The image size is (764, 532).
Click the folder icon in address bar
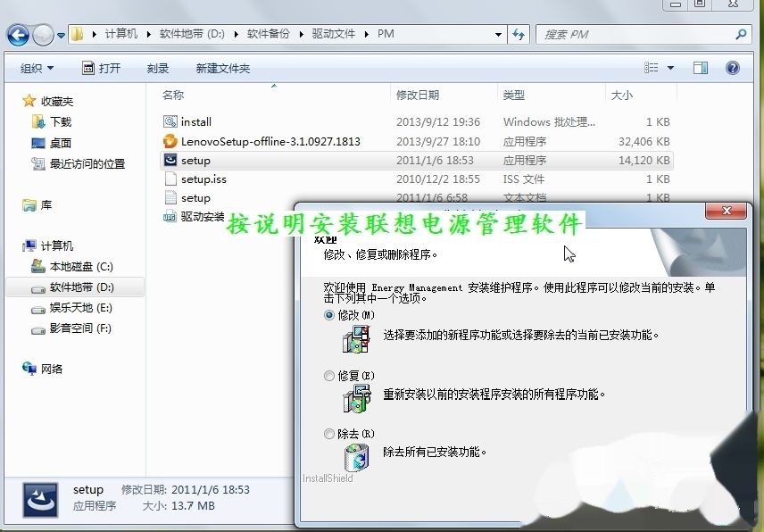(x=77, y=34)
